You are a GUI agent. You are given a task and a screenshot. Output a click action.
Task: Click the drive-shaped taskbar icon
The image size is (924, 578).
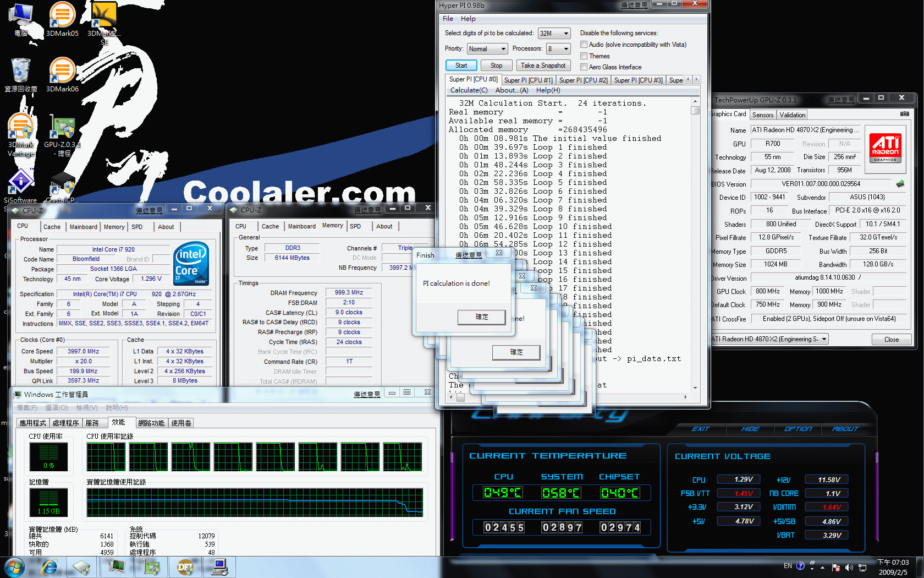tap(81, 567)
